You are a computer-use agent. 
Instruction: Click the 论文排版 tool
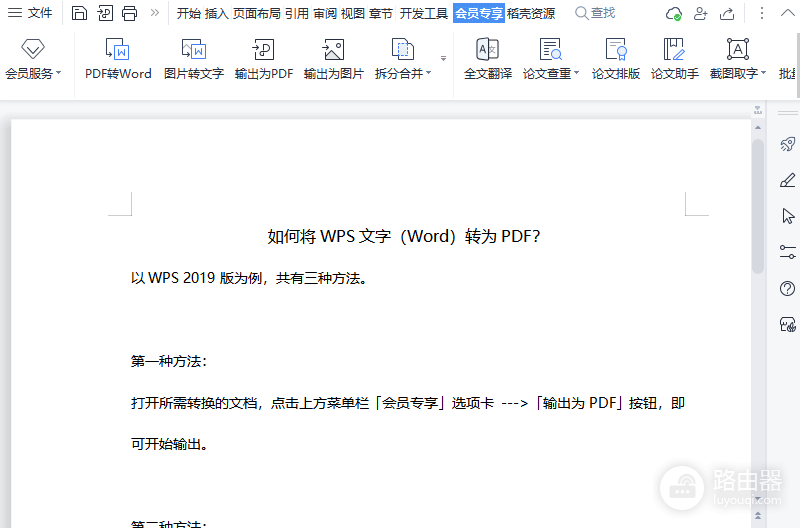pos(616,60)
